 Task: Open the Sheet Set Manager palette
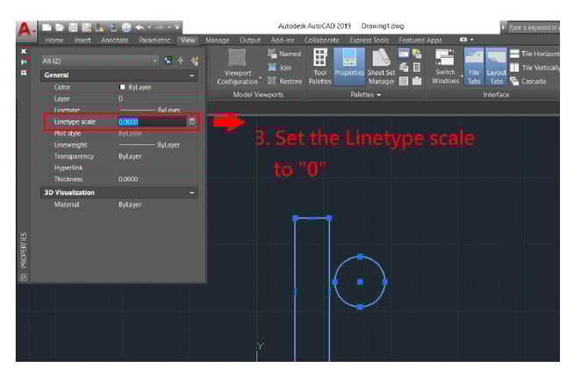380,67
